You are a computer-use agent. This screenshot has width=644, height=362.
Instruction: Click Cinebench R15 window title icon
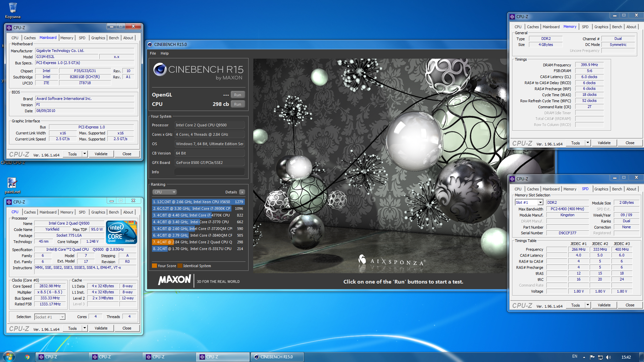(150, 44)
